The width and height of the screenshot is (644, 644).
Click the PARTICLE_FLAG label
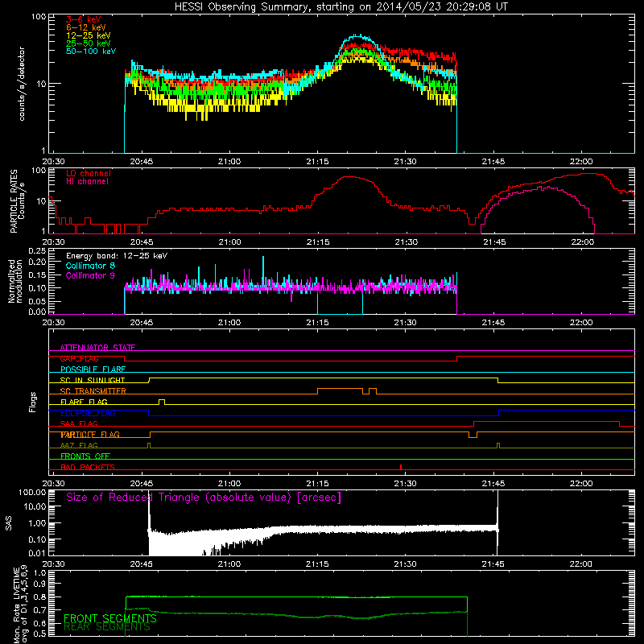coord(90,435)
